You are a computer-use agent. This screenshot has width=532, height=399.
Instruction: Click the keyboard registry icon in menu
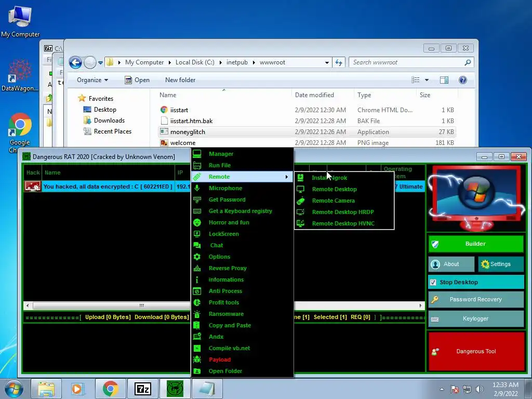(x=197, y=211)
